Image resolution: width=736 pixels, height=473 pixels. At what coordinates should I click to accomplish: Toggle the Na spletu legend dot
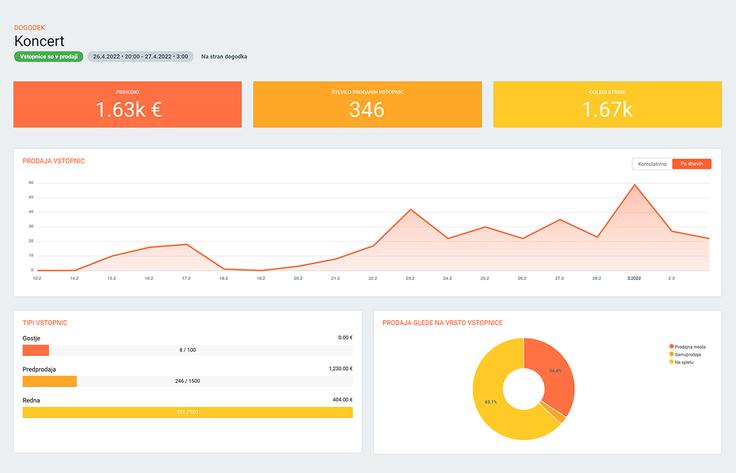tap(670, 362)
